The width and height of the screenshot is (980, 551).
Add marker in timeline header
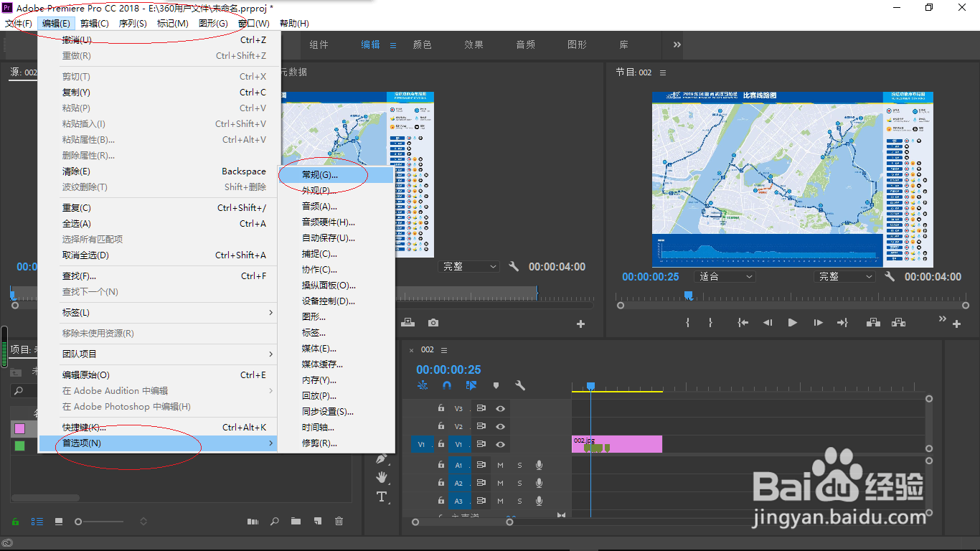496,385
